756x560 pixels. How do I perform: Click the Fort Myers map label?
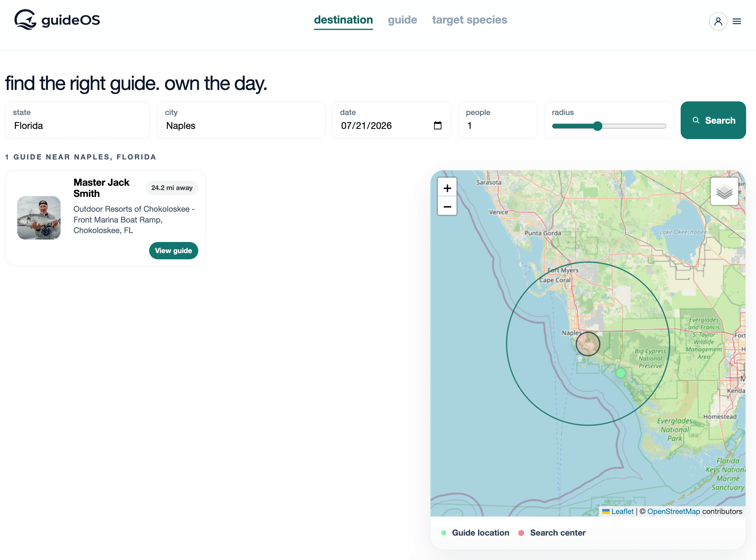[563, 270]
